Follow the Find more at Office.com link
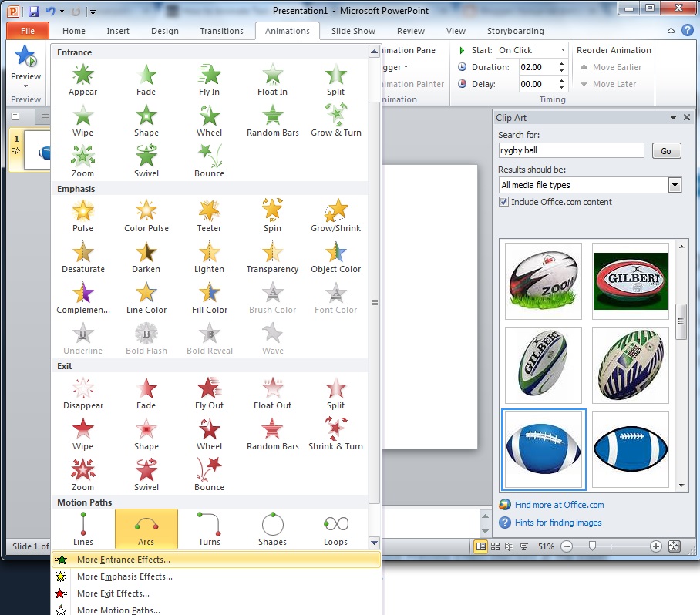Viewport: 700px width, 615px height. 561,505
